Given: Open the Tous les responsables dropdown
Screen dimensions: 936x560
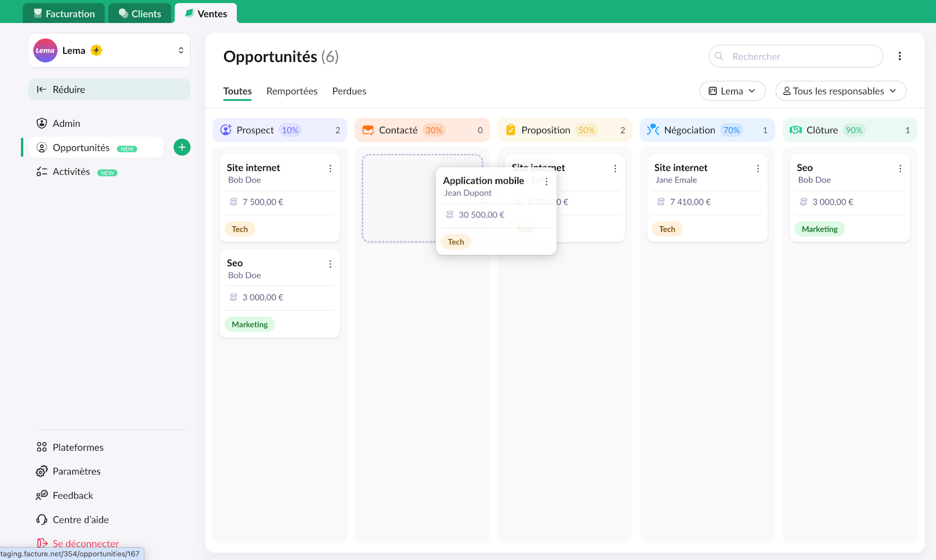Looking at the screenshot, I should (841, 91).
